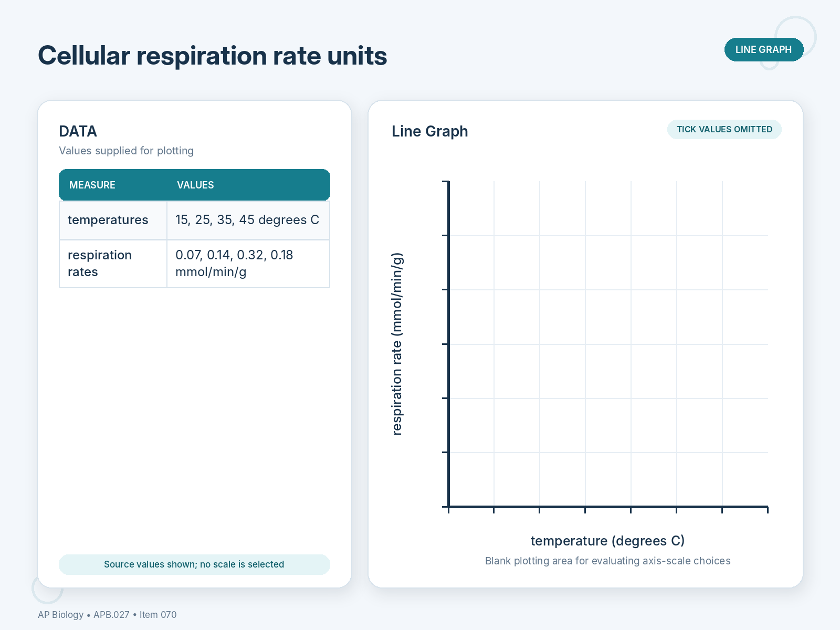The image size is (840, 630).
Task: Click inside the blank plotting grid
Action: (608, 344)
